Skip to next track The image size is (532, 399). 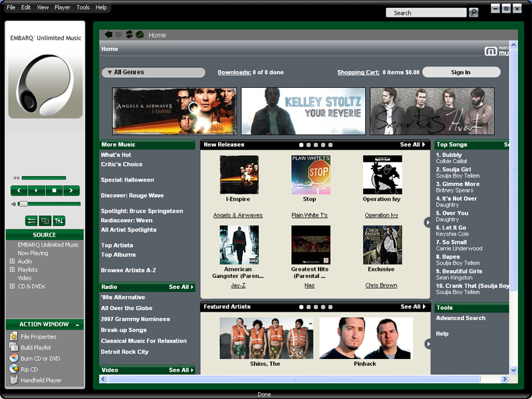pyautogui.click(x=71, y=191)
